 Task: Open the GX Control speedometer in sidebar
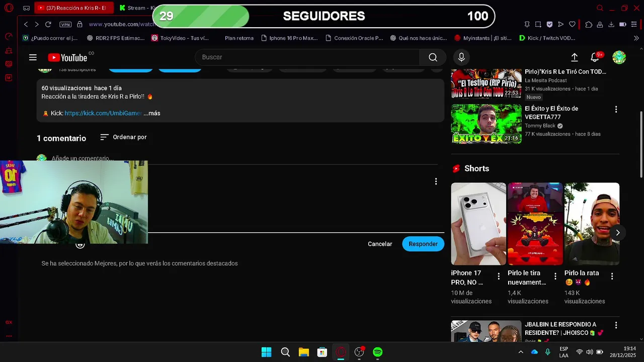coord(9,37)
